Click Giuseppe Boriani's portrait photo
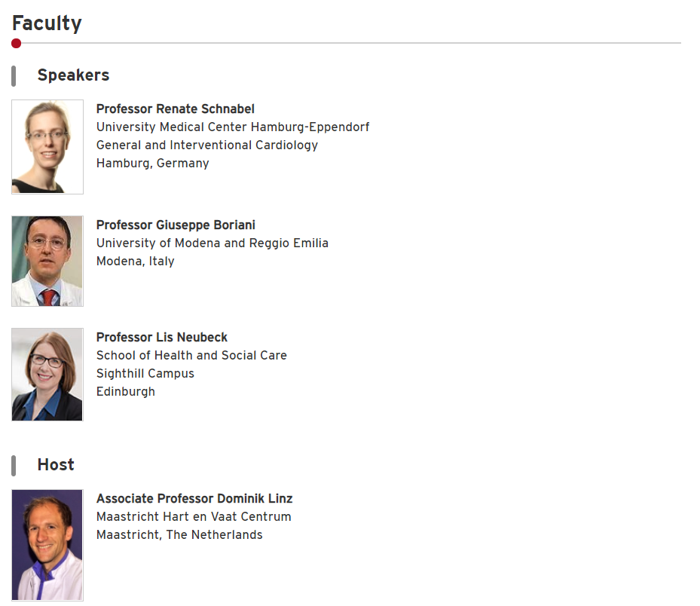700x606 pixels. click(47, 262)
